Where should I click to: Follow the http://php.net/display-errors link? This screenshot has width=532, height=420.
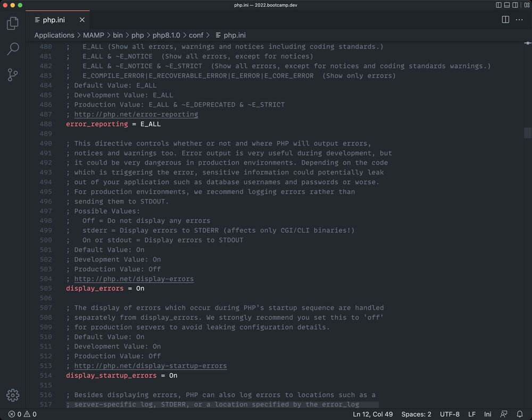134,279
